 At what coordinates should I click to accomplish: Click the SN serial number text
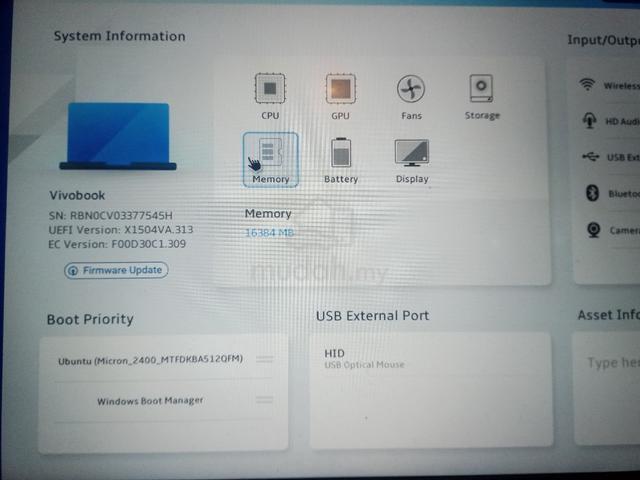[110, 215]
